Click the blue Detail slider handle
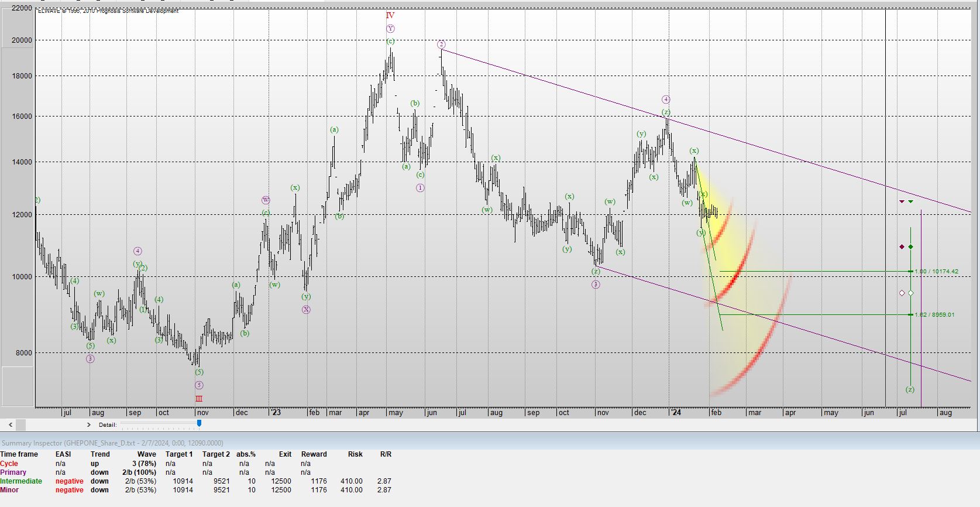 [199, 423]
